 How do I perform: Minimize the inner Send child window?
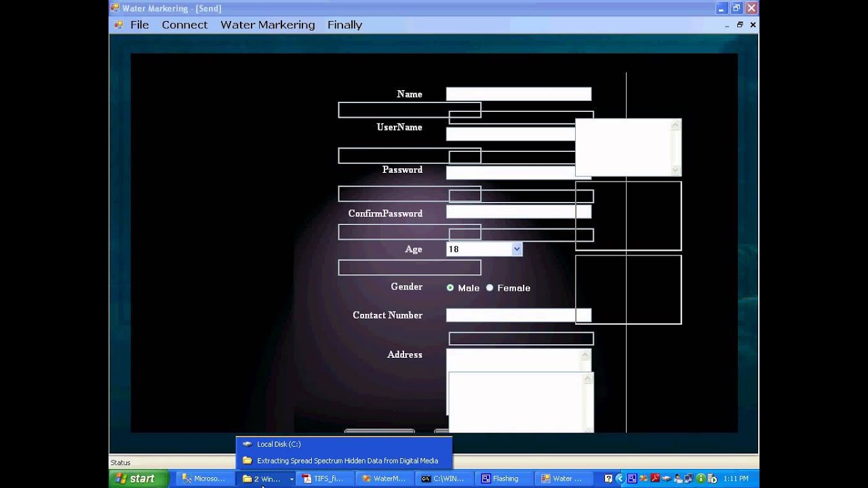727,24
